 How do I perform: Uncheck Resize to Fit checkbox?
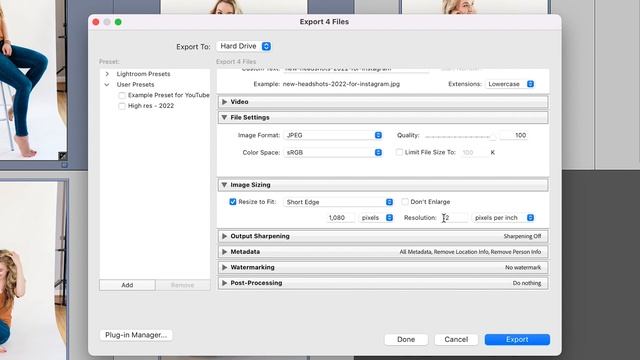(x=233, y=202)
